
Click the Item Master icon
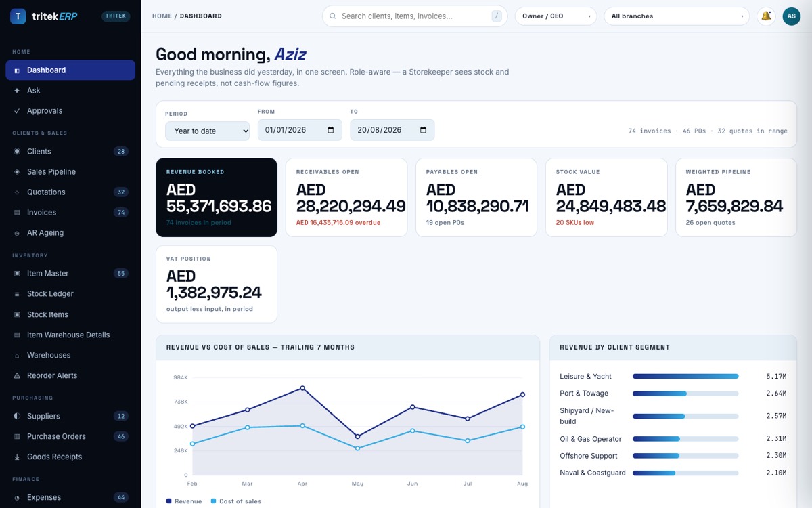point(17,274)
